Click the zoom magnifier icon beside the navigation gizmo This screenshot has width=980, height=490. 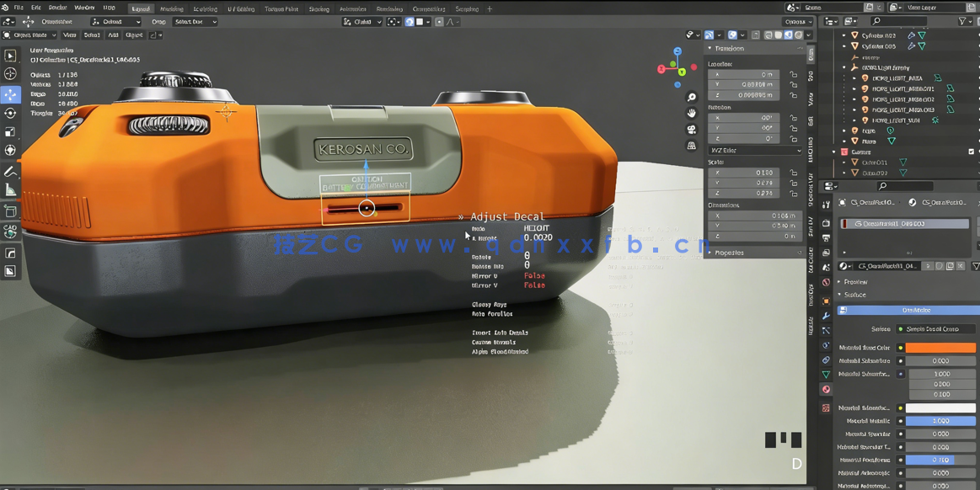coord(692,98)
